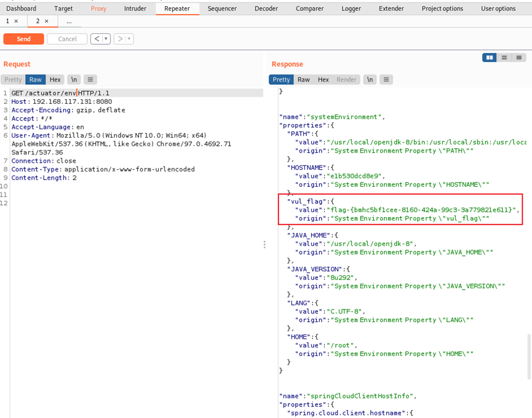Select combined tabbed layout icon
Screen dimensions: 532x418
[x=518, y=58]
